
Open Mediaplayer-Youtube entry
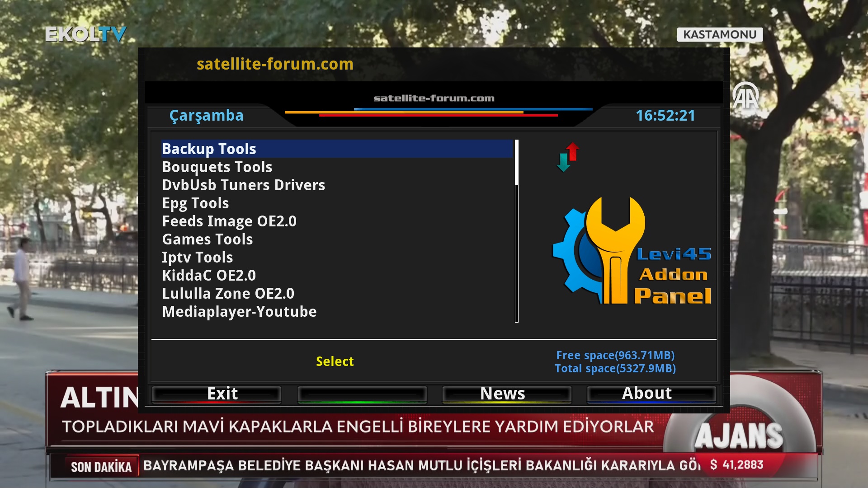[337, 311]
